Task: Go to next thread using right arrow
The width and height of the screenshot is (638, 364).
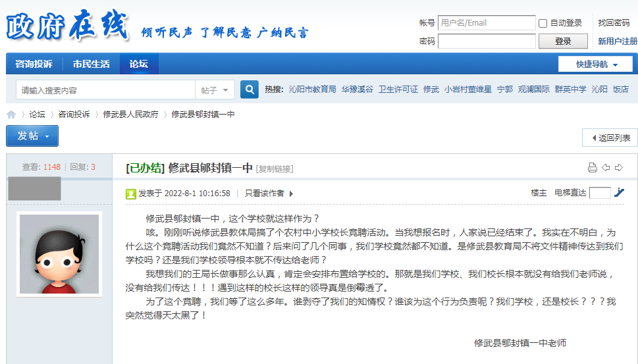Action: (618, 167)
